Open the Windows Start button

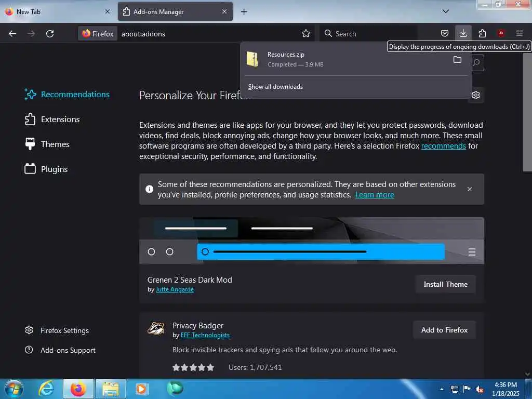(x=14, y=389)
